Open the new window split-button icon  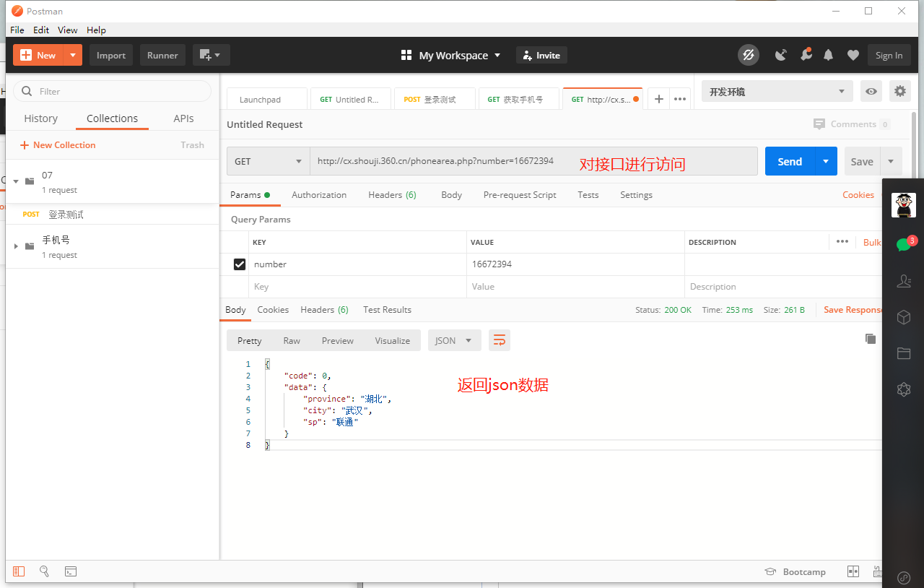click(211, 55)
